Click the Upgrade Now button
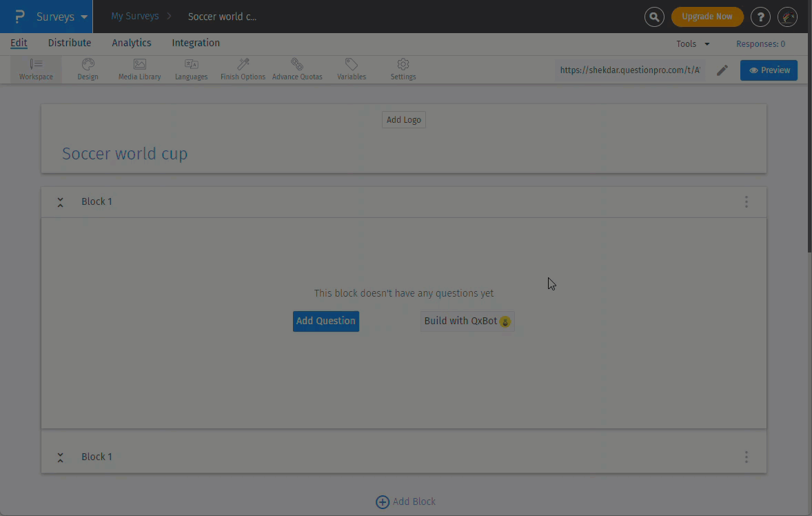The image size is (812, 516). (x=707, y=17)
